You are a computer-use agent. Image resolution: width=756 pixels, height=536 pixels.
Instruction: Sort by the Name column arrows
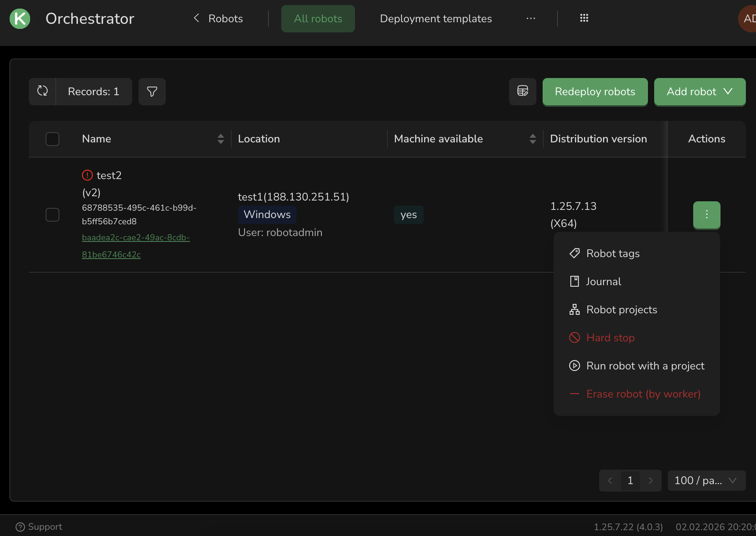pos(220,139)
